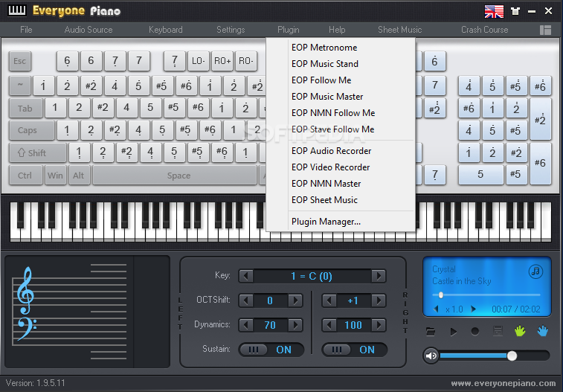The width and height of the screenshot is (563, 392).
Task: Decrease right Dynamics value 100
Action: tap(329, 325)
